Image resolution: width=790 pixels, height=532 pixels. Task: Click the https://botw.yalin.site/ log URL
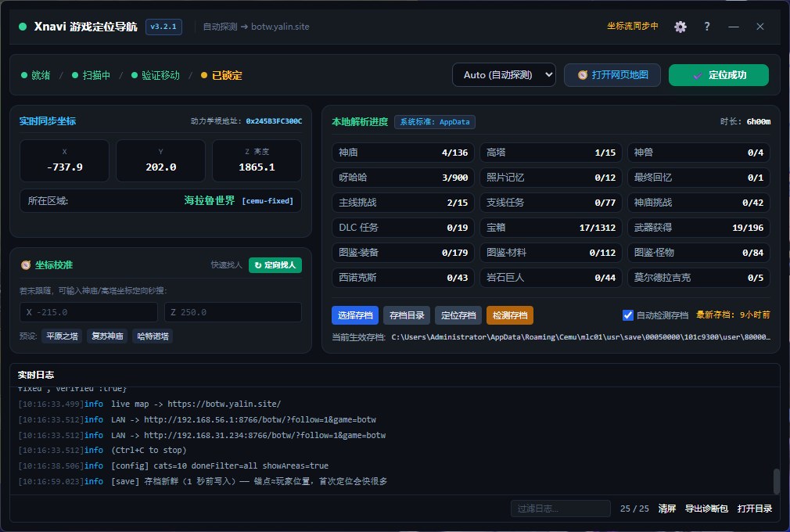pos(224,404)
